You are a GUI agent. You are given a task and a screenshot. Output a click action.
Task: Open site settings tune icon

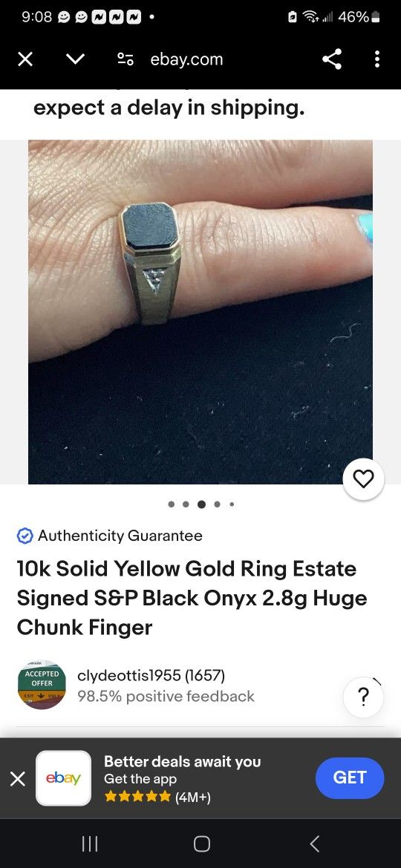tap(125, 59)
